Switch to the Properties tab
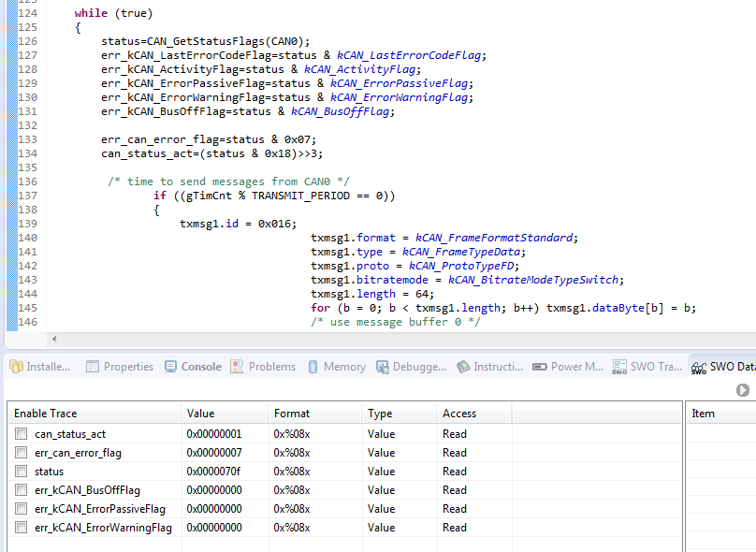The image size is (756, 552). 120,367
